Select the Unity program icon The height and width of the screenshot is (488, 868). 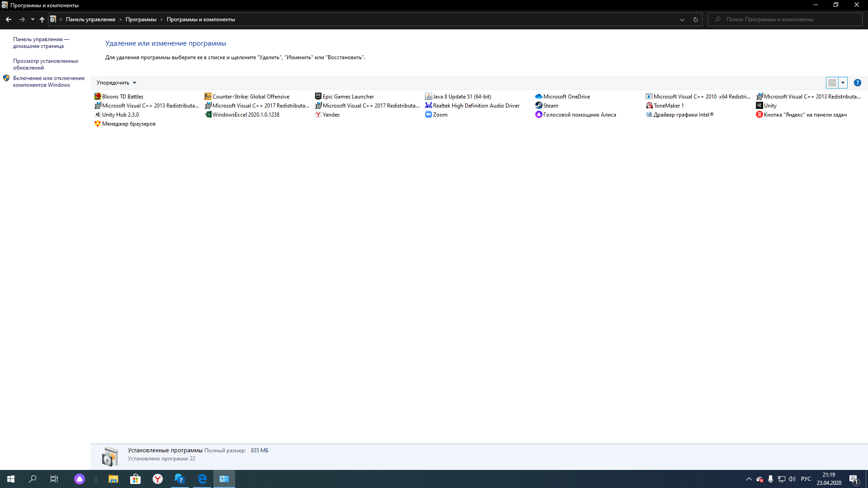click(x=759, y=105)
